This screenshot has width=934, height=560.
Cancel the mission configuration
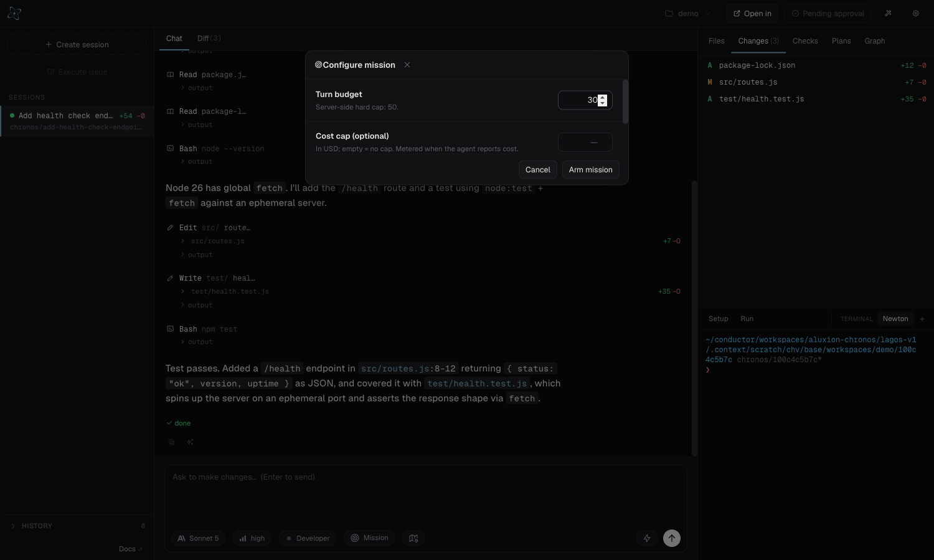(537, 170)
